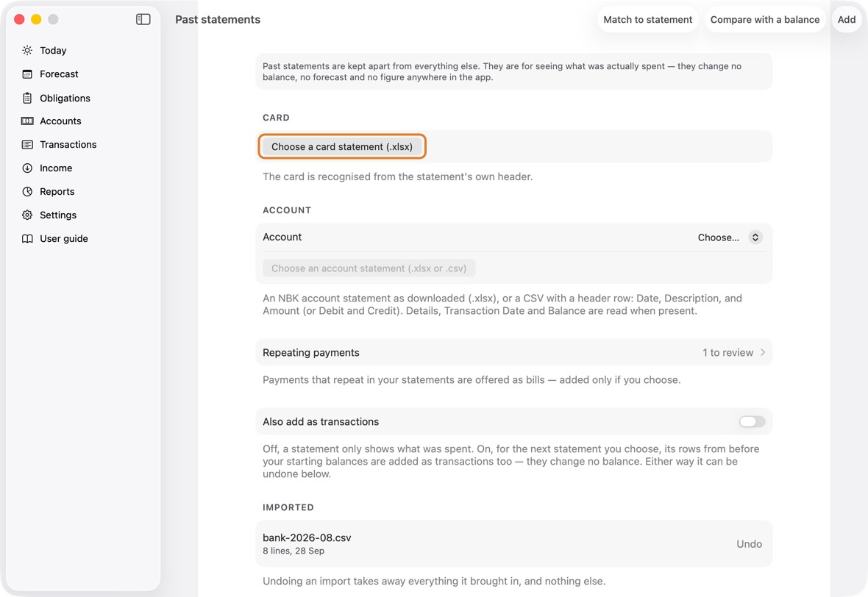Open the User guide entry
Image resolution: width=868 pixels, height=597 pixels.
click(x=64, y=238)
